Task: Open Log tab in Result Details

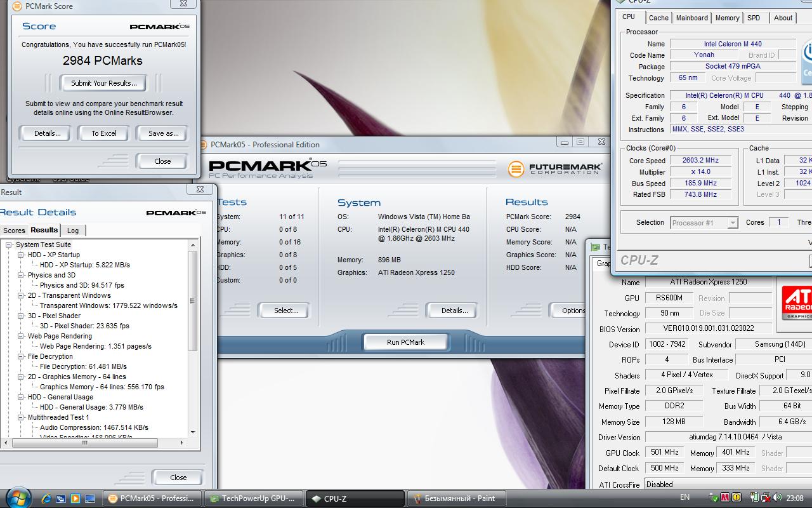Action: [73, 231]
